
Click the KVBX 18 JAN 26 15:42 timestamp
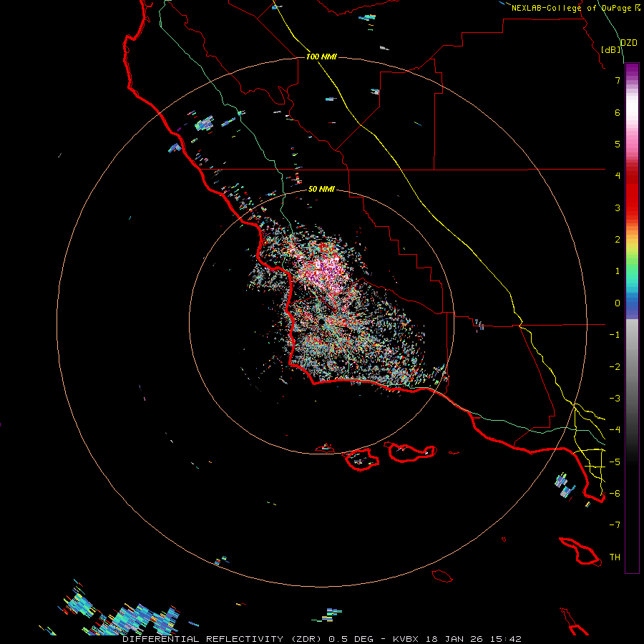[457, 639]
